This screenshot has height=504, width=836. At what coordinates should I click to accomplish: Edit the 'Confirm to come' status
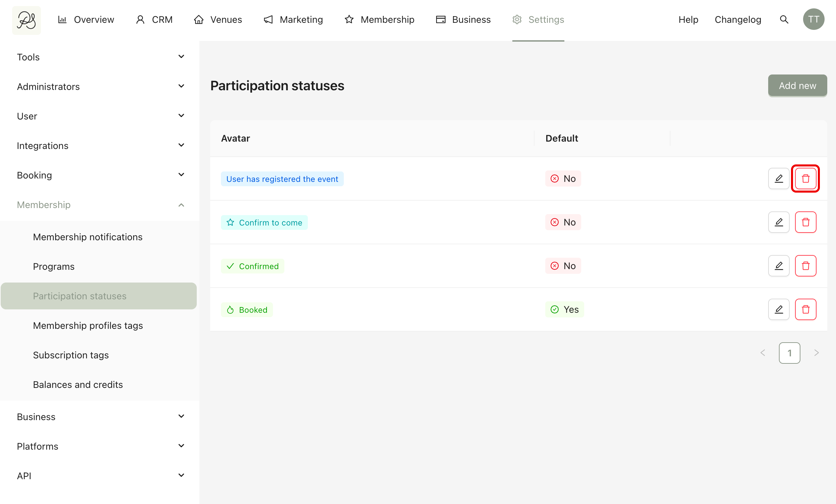(x=778, y=222)
